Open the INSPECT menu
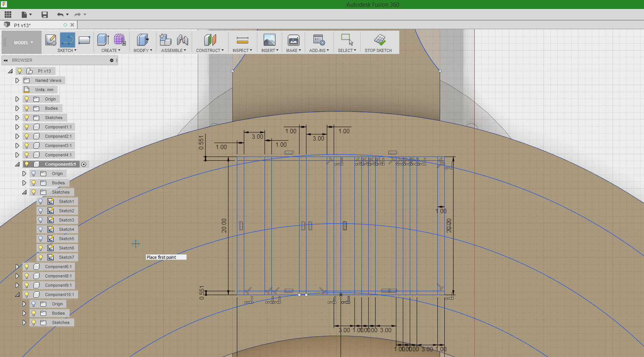The width and height of the screenshot is (644, 357). pyautogui.click(x=242, y=50)
